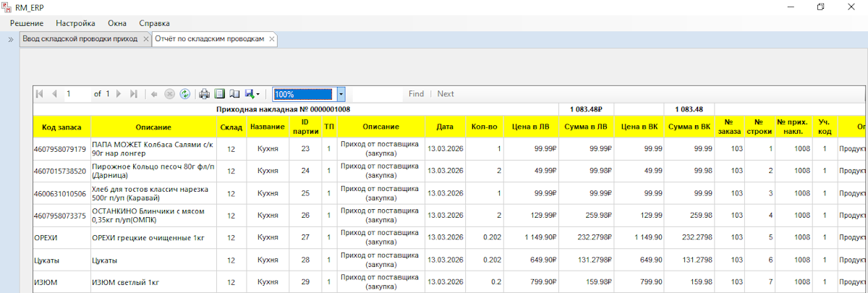Click the back to parent report arrow
The image size is (868, 293).
pos(154,94)
